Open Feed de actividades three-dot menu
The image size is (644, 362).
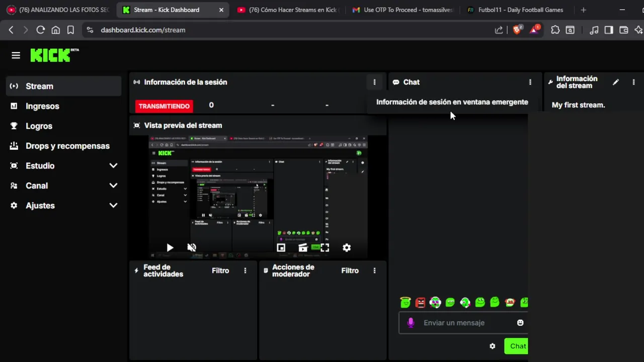(245, 270)
